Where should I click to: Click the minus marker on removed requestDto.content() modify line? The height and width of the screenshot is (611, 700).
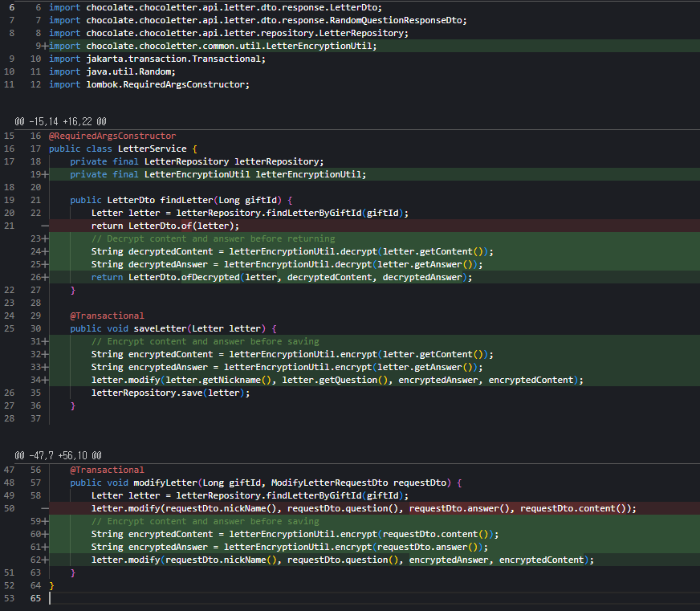click(x=44, y=508)
